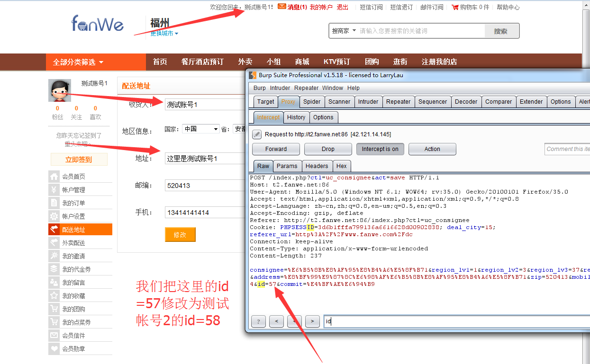Open the Burp menu in Burp Suite
Image resolution: width=590 pixels, height=364 pixels.
(260, 88)
